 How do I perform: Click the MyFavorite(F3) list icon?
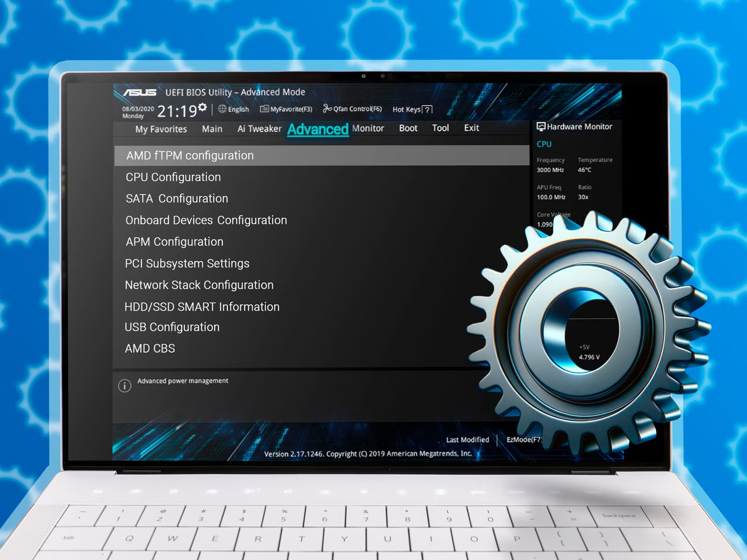[264, 109]
